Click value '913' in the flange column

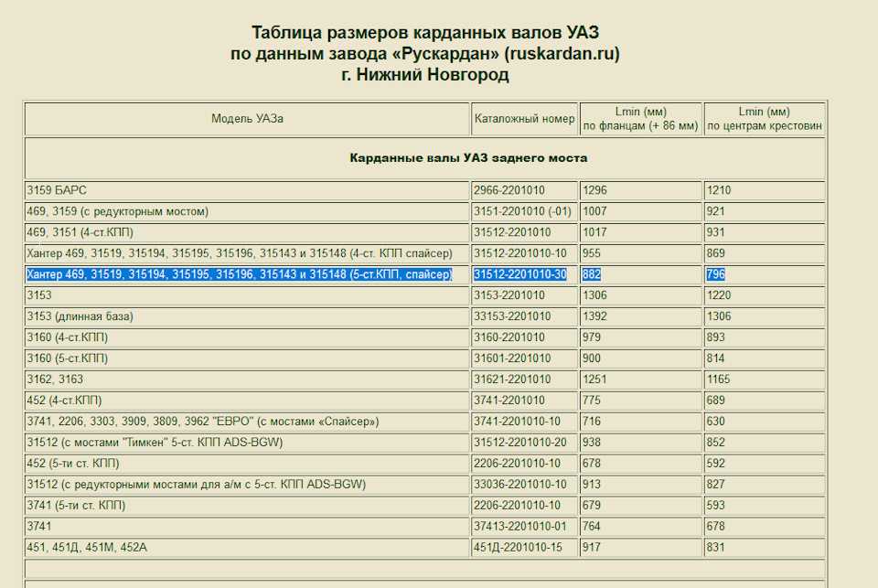pyautogui.click(x=592, y=485)
